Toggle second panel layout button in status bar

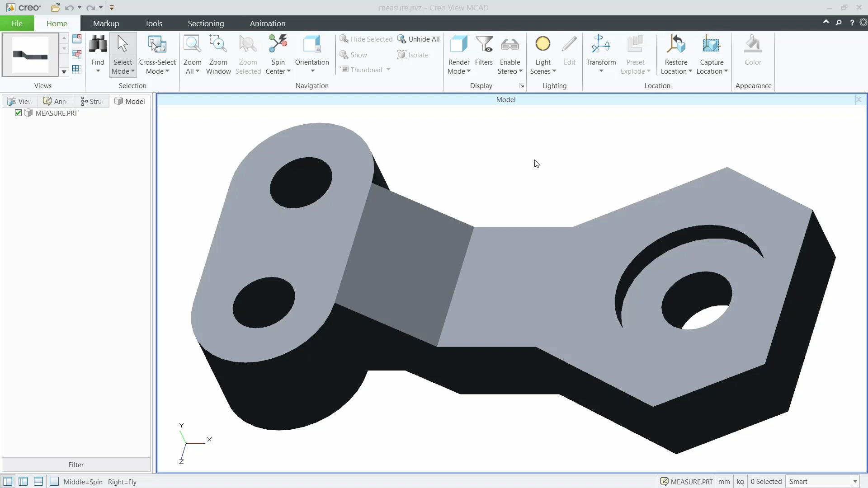click(x=23, y=482)
